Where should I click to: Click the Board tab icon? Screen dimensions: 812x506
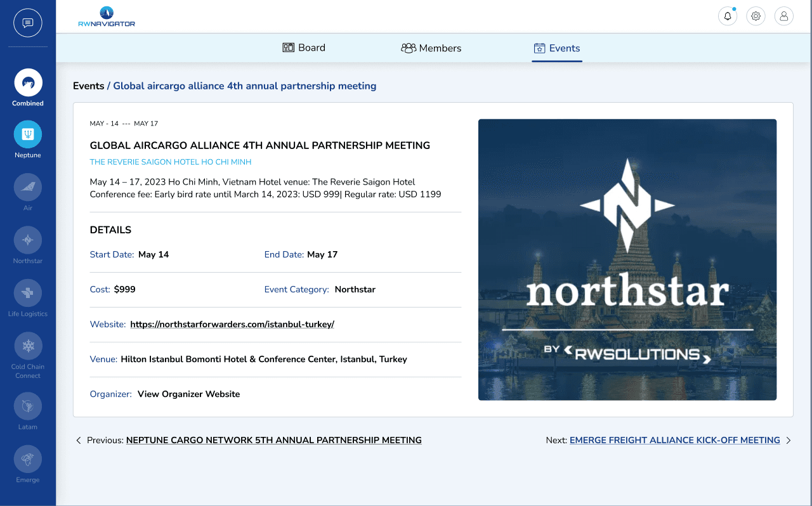[289, 48]
